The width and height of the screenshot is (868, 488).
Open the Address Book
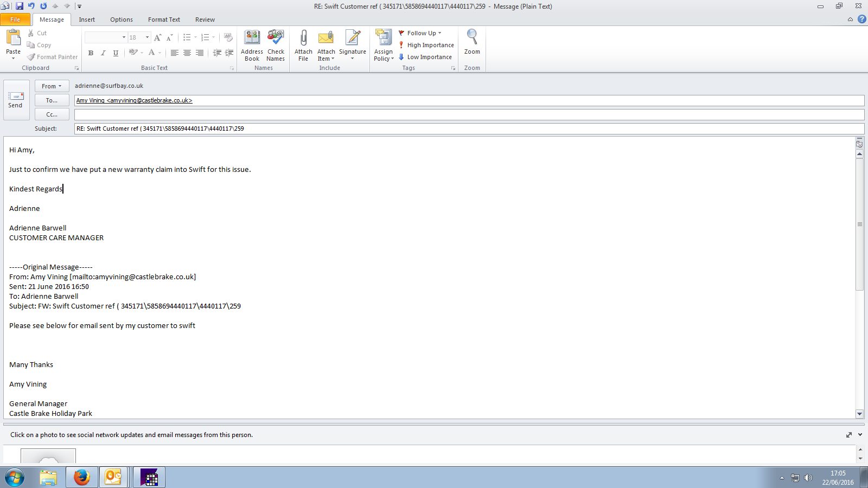point(252,46)
